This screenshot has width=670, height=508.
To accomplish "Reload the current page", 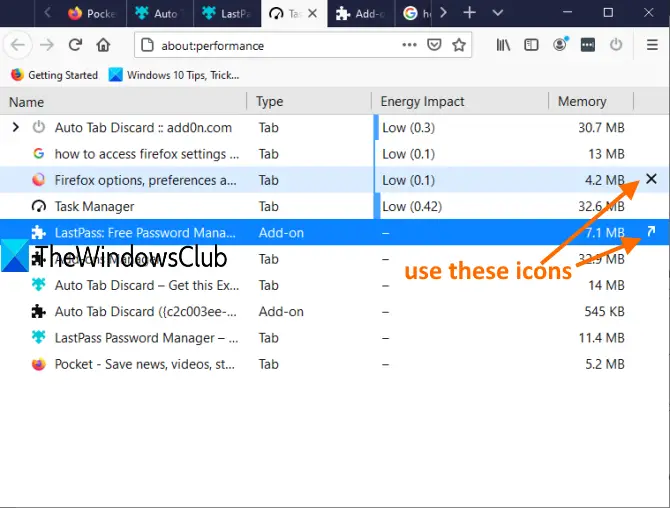I will [75, 45].
